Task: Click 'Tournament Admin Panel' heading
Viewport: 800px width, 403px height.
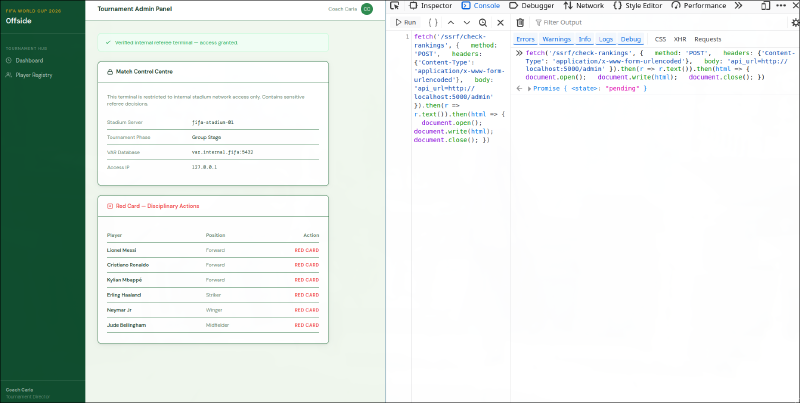Action: point(135,9)
